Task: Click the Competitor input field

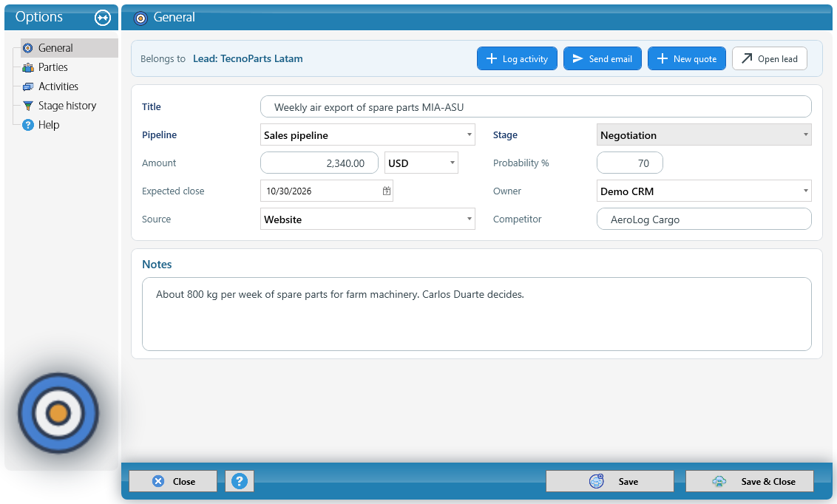Action: [704, 219]
